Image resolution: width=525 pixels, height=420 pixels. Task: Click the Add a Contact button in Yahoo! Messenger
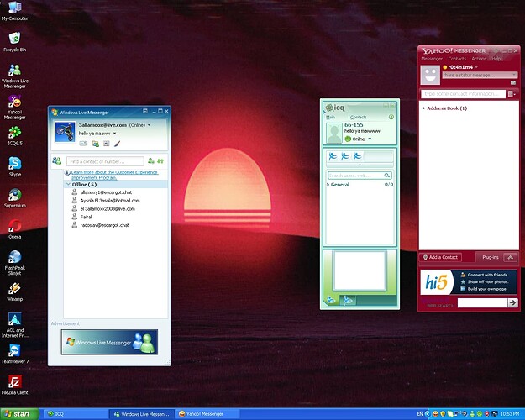pos(440,257)
